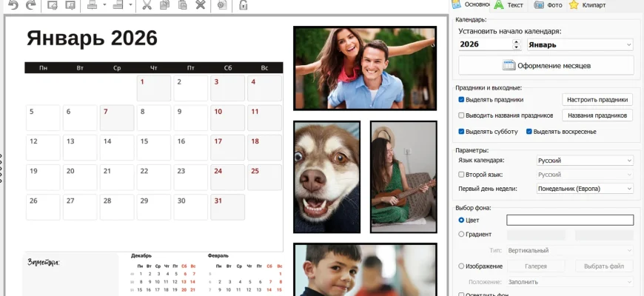Image resolution: width=644 pixels, height=296 pixels.
Task: Click calendar day cell 7
Action: click(117, 118)
